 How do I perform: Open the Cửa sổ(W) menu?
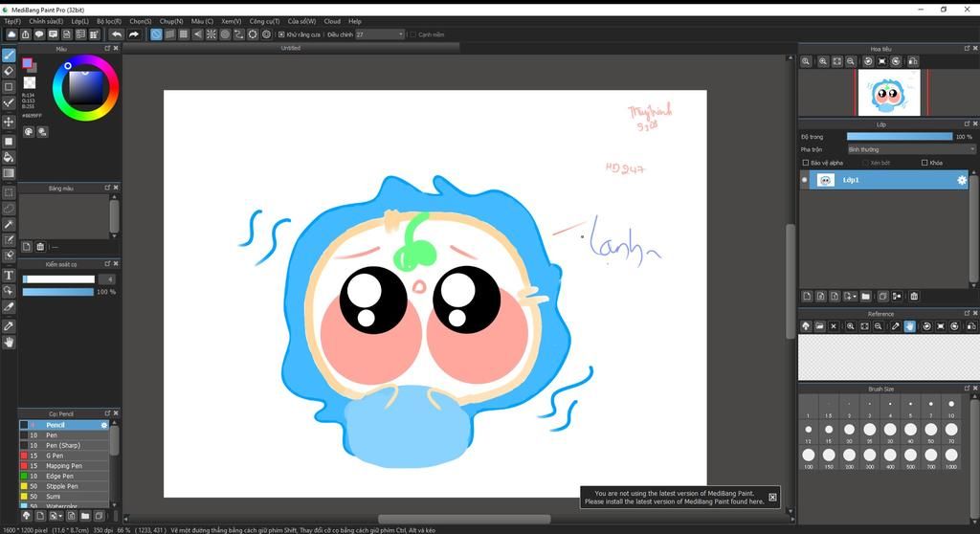pyautogui.click(x=301, y=21)
